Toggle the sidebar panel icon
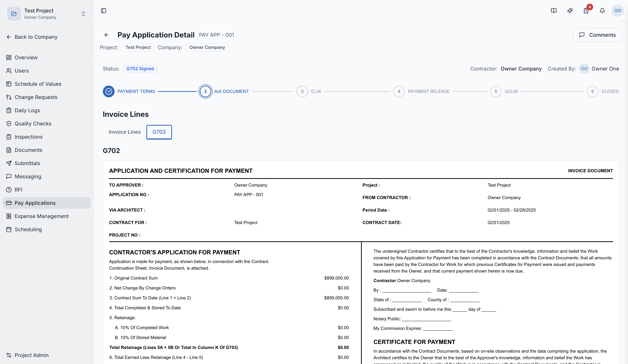Screen dimensions: 628x364 click(103, 11)
